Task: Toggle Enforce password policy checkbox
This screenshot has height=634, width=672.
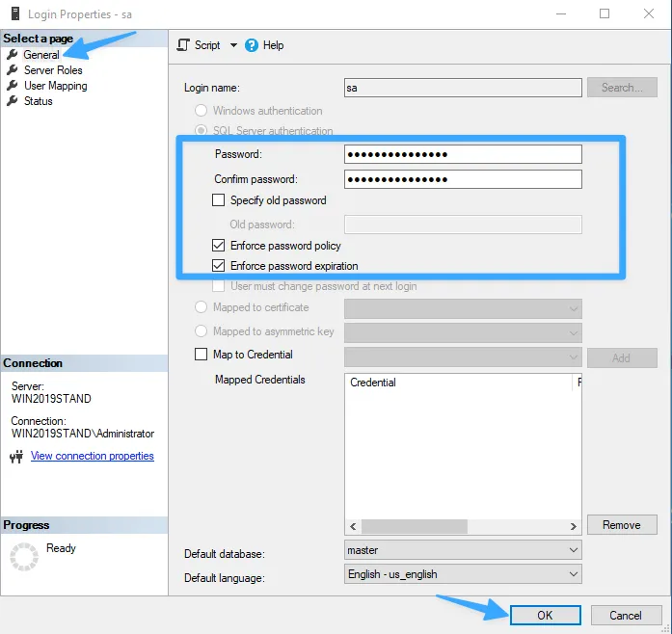Action: 219,246
